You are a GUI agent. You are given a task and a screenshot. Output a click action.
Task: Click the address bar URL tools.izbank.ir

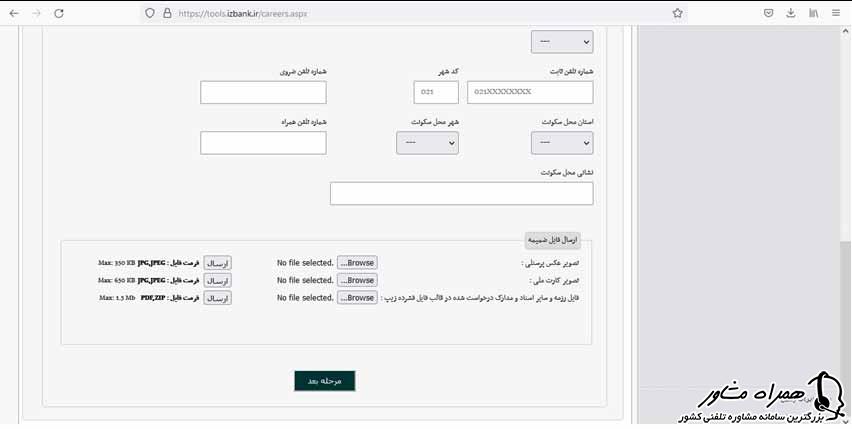242,14
